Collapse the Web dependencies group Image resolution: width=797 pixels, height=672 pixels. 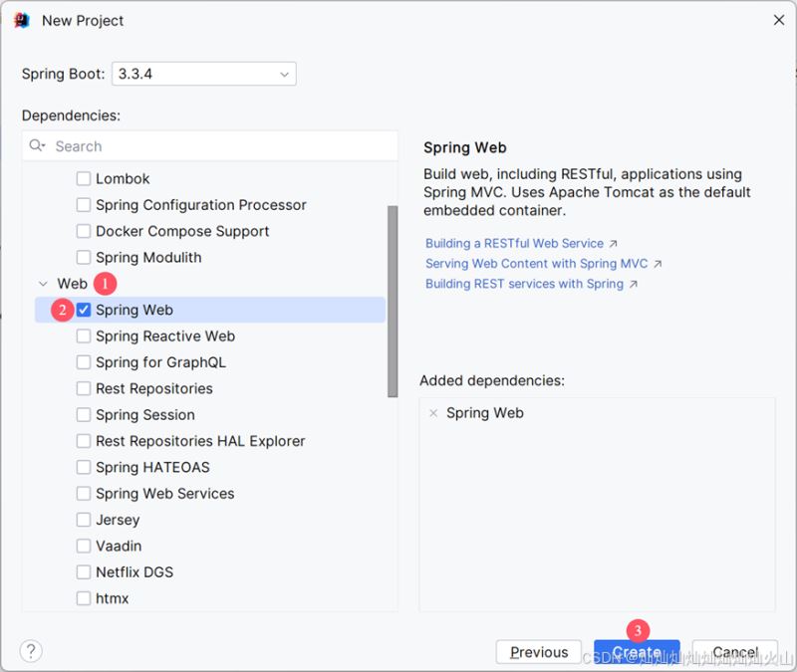42,284
